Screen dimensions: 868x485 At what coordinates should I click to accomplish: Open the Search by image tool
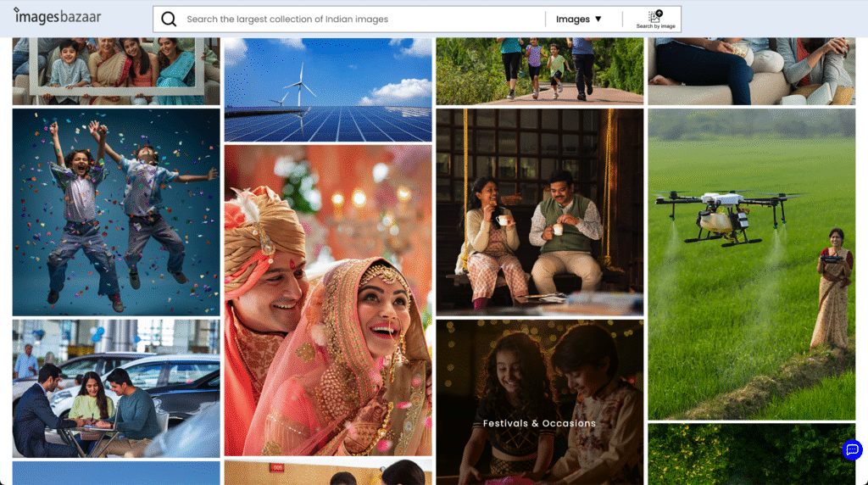(x=655, y=20)
